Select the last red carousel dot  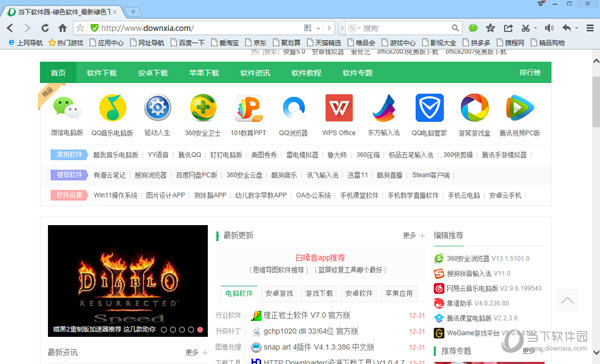(x=200, y=330)
